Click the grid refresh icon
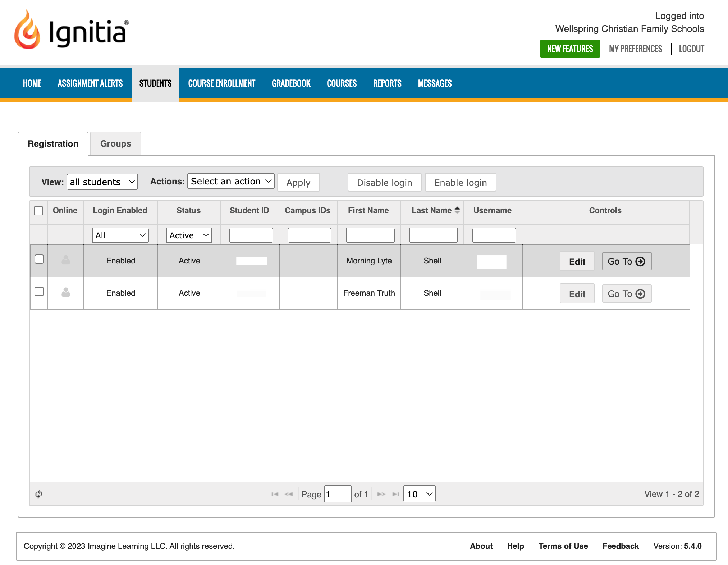Screen dimensions: 728x565 coord(39,494)
